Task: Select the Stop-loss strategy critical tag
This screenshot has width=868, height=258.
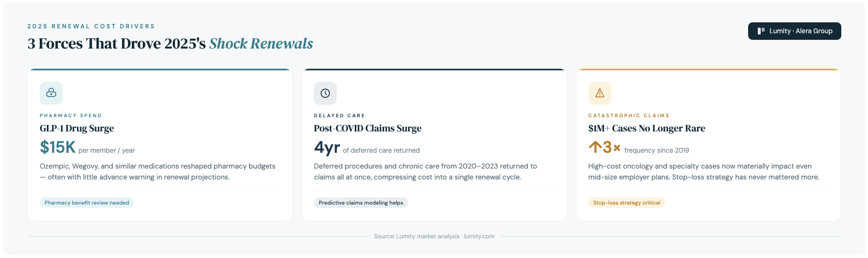Action: point(626,203)
